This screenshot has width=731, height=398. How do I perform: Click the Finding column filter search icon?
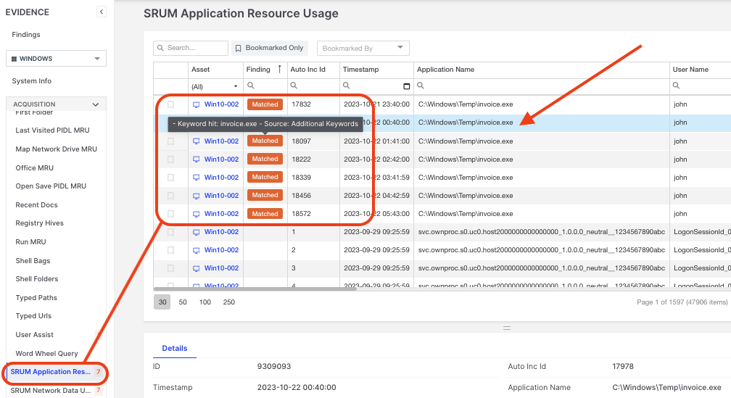[x=251, y=86]
